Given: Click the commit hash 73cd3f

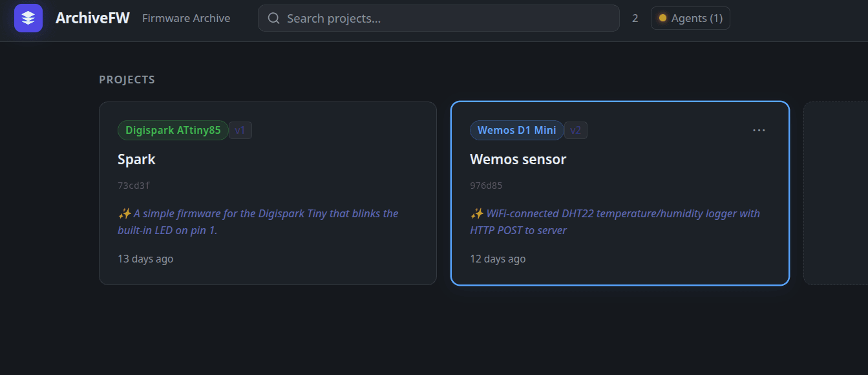Looking at the screenshot, I should pyautogui.click(x=134, y=186).
